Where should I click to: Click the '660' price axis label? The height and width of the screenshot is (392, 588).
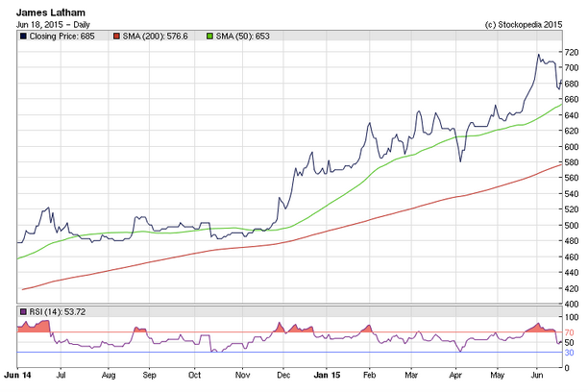click(572, 99)
